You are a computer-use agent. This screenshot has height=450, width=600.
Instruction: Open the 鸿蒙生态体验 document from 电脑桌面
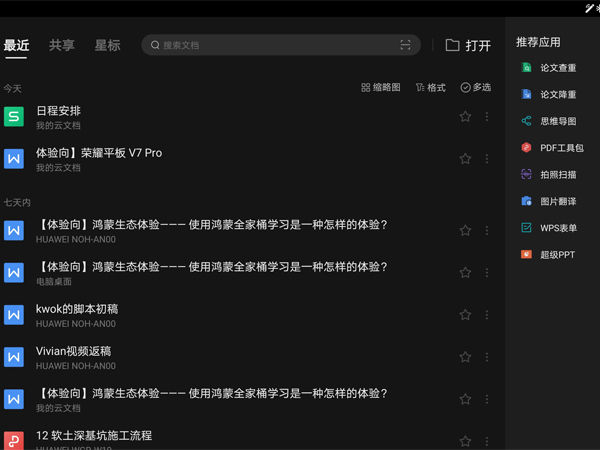[245, 273]
